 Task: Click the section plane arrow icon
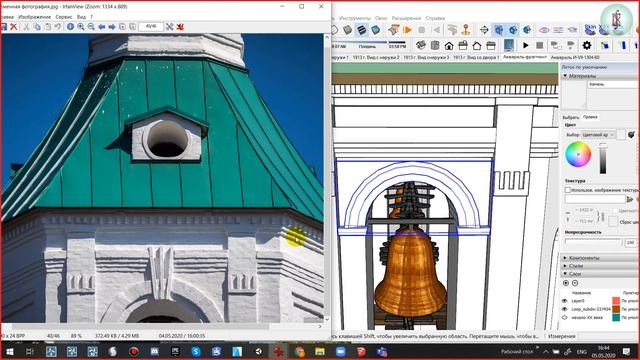(484, 30)
